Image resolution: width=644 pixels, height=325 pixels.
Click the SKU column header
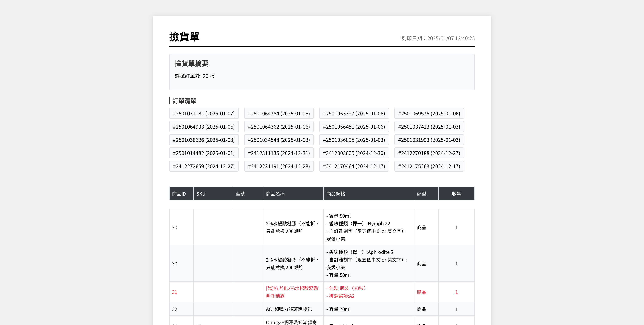tap(213, 194)
